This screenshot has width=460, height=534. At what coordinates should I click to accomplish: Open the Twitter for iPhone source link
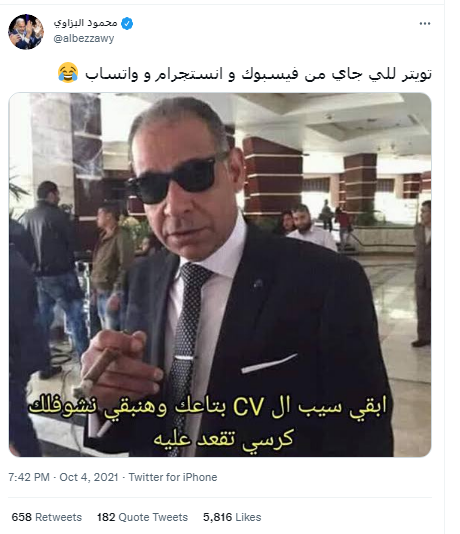click(173, 477)
